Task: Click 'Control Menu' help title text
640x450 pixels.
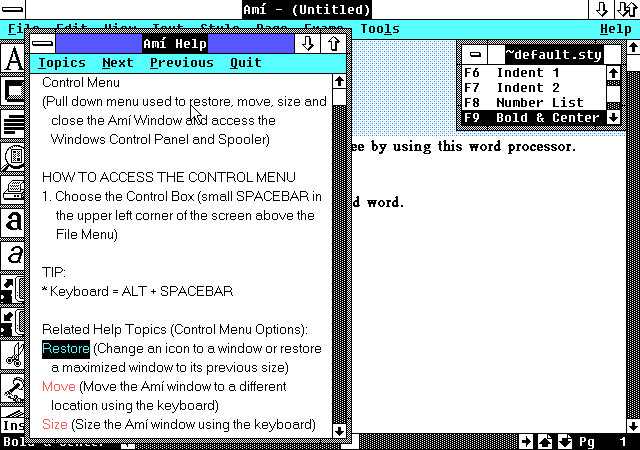Action: point(81,82)
